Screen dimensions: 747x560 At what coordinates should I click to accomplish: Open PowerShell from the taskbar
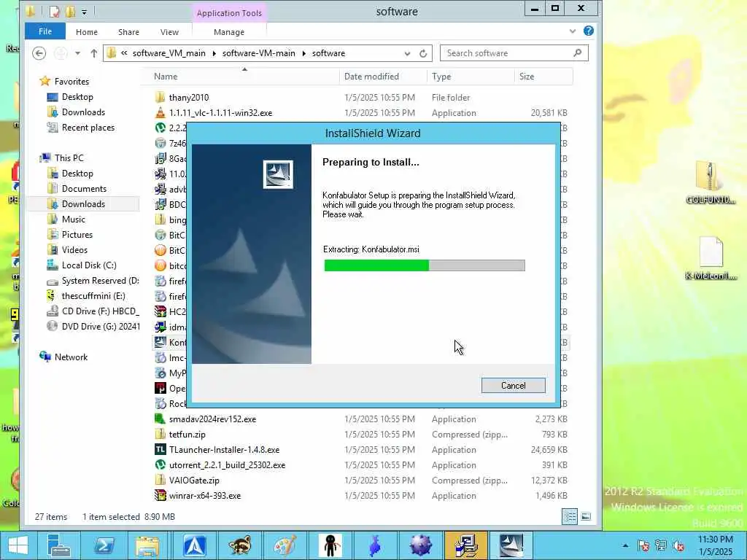pos(104,545)
